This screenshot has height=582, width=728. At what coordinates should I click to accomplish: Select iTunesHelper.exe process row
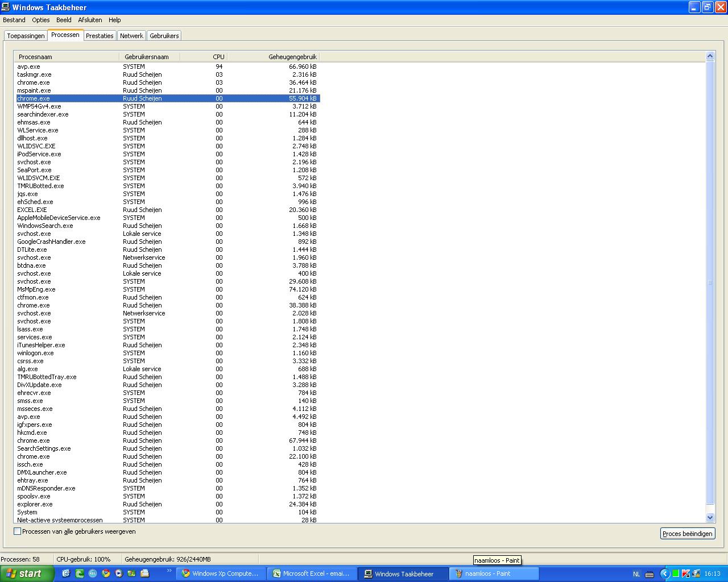[168, 345]
